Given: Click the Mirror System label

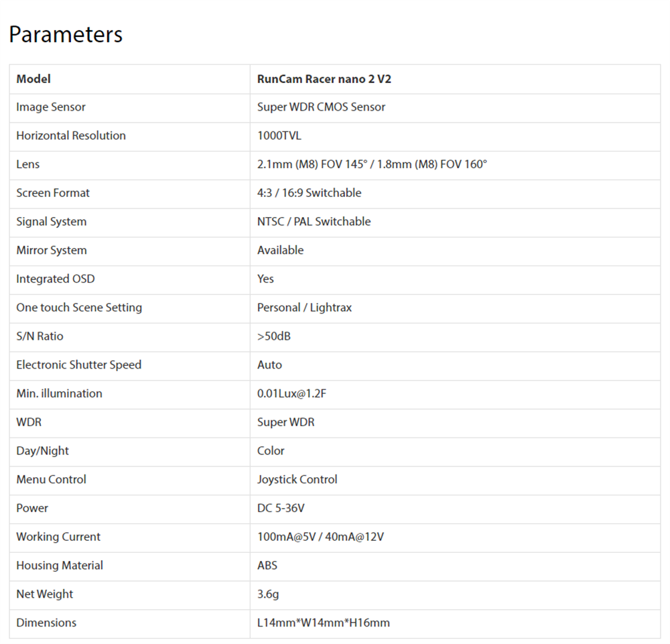Looking at the screenshot, I should [52, 251].
